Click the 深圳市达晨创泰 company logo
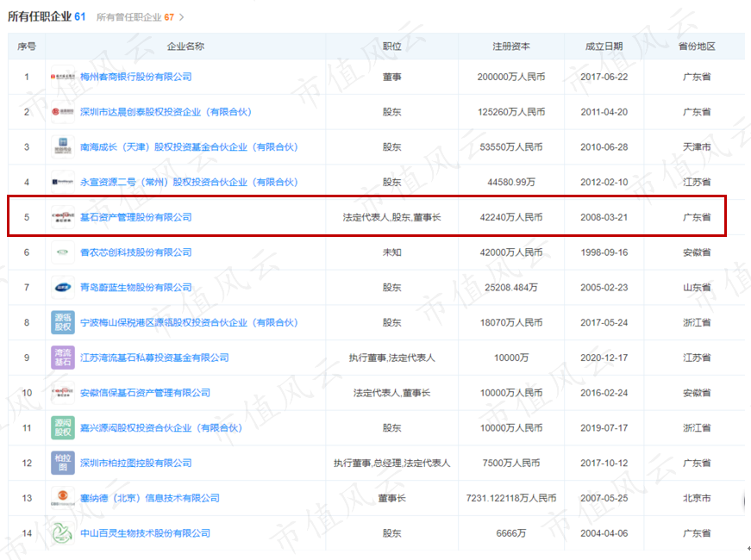The height and width of the screenshot is (560, 751). (x=63, y=112)
